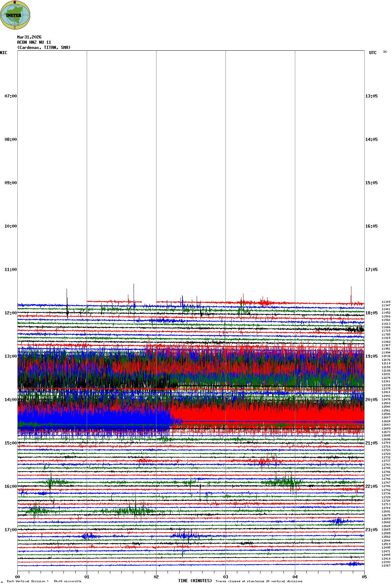Click minute 05 on the time axis
The height and width of the screenshot is (586, 392).
click(x=364, y=577)
